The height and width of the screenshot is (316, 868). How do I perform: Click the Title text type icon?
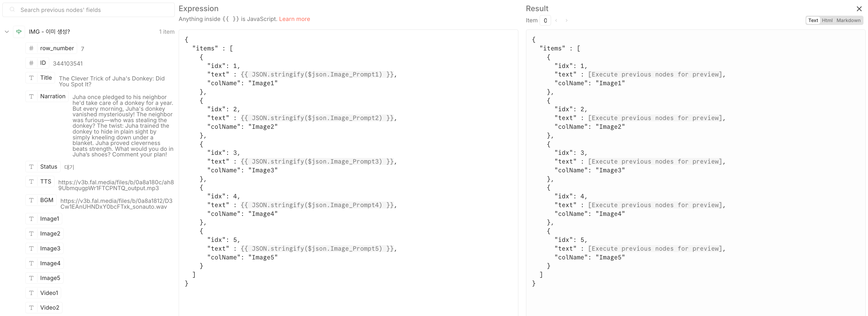coord(31,78)
